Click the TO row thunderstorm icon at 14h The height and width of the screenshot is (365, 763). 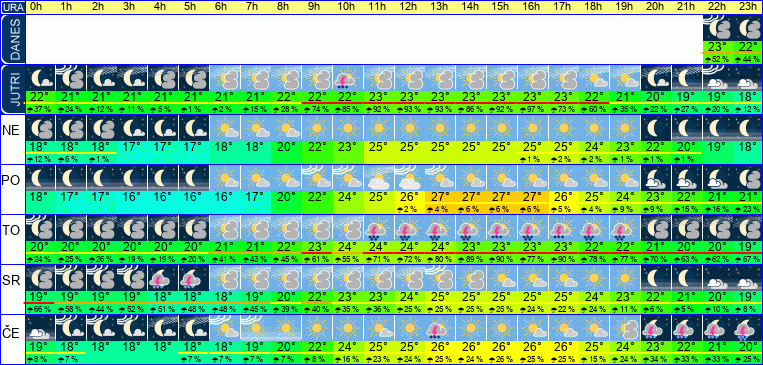(471, 228)
